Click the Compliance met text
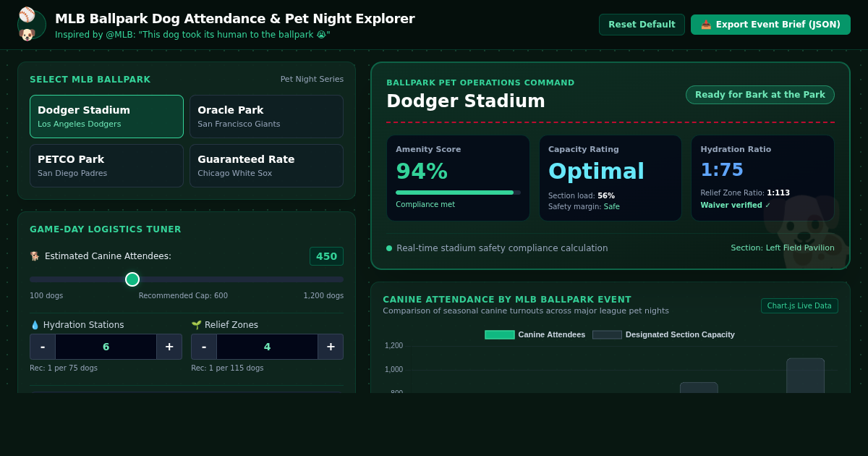868x456 pixels. coord(425,205)
